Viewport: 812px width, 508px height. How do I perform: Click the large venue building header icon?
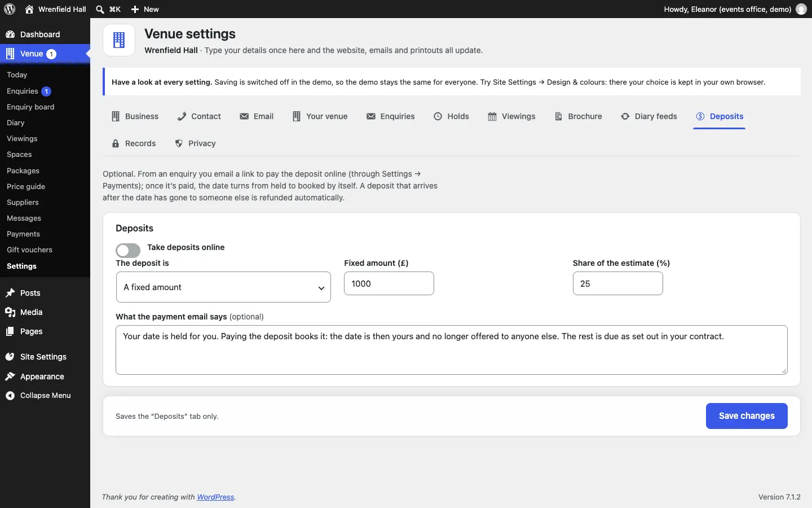119,40
